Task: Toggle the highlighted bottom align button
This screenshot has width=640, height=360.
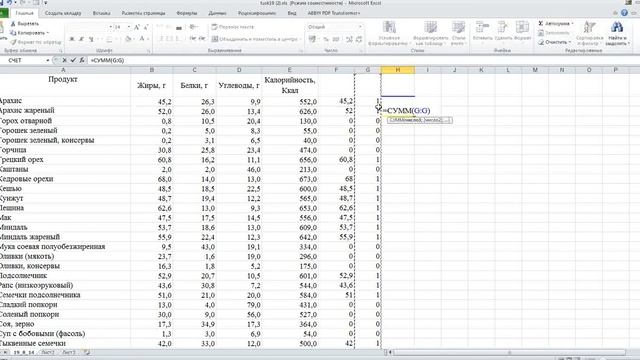Action: point(178,27)
